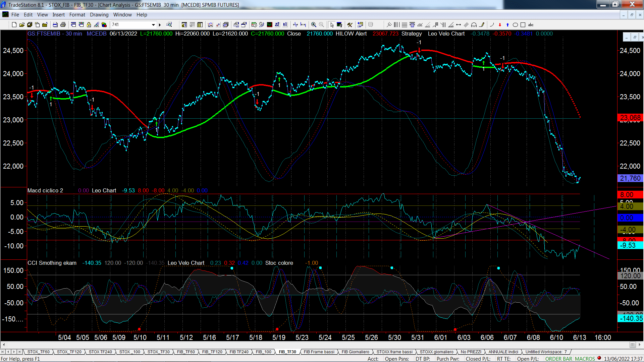
Task: Switch to the STOXX giornaliero tab
Action: coord(436,352)
